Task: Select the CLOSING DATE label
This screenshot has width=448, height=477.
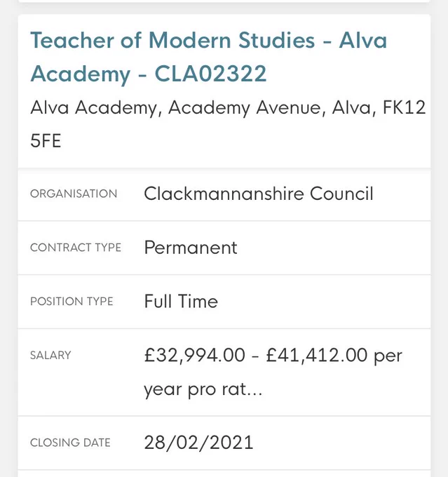Action: 70,443
